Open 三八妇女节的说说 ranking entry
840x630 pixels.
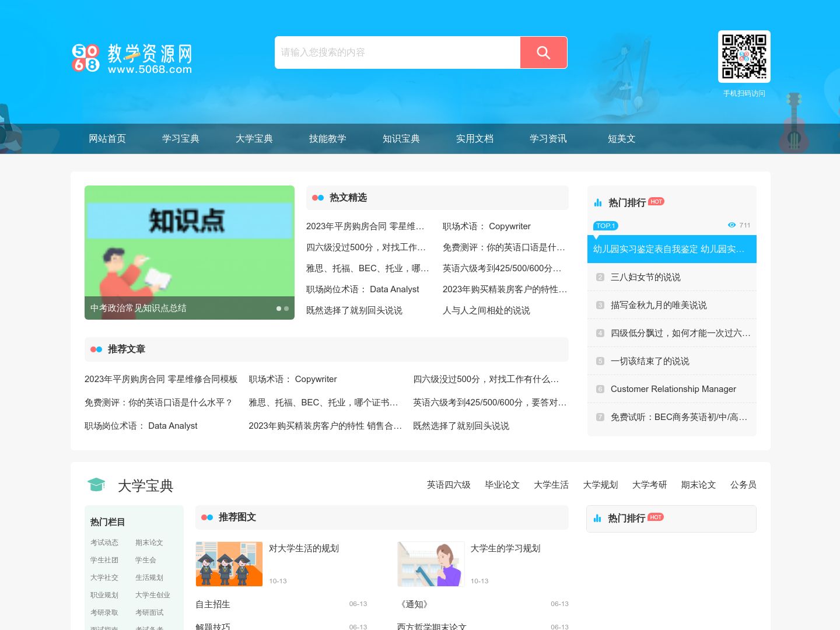pos(646,277)
